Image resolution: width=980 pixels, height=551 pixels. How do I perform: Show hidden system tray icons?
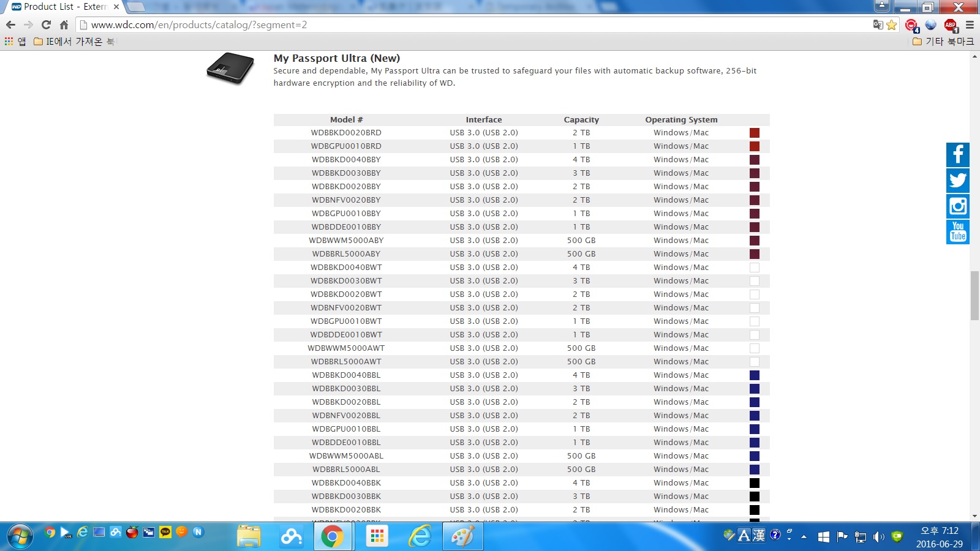click(x=804, y=537)
